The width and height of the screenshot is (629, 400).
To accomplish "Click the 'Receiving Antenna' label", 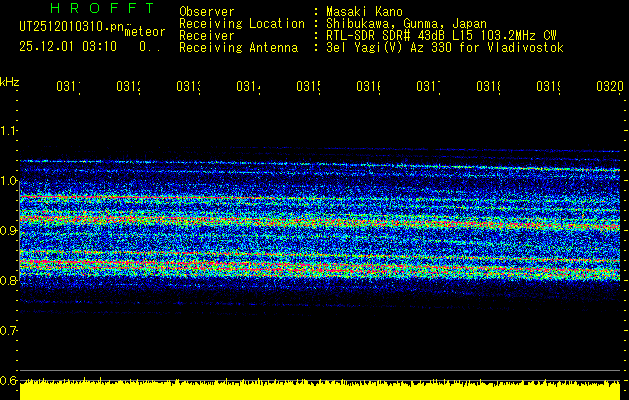I will pyautogui.click(x=238, y=48).
